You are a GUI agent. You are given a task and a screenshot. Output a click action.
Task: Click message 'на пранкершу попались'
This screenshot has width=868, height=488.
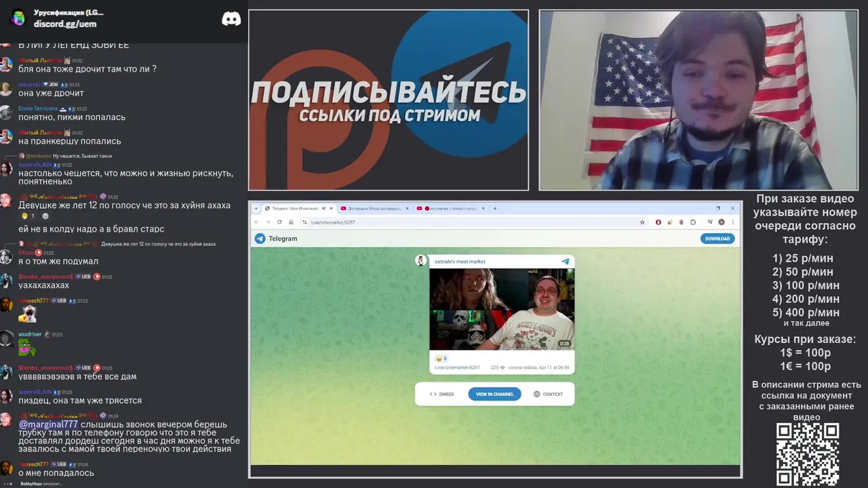point(70,141)
